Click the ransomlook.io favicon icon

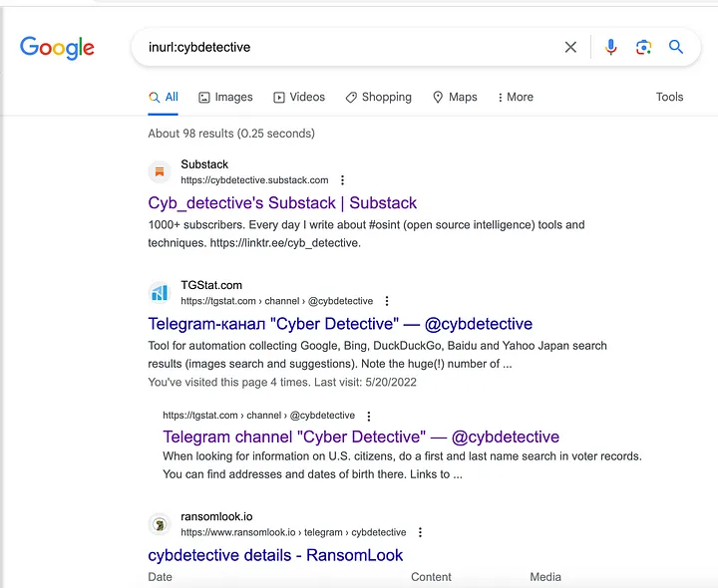[x=160, y=524]
